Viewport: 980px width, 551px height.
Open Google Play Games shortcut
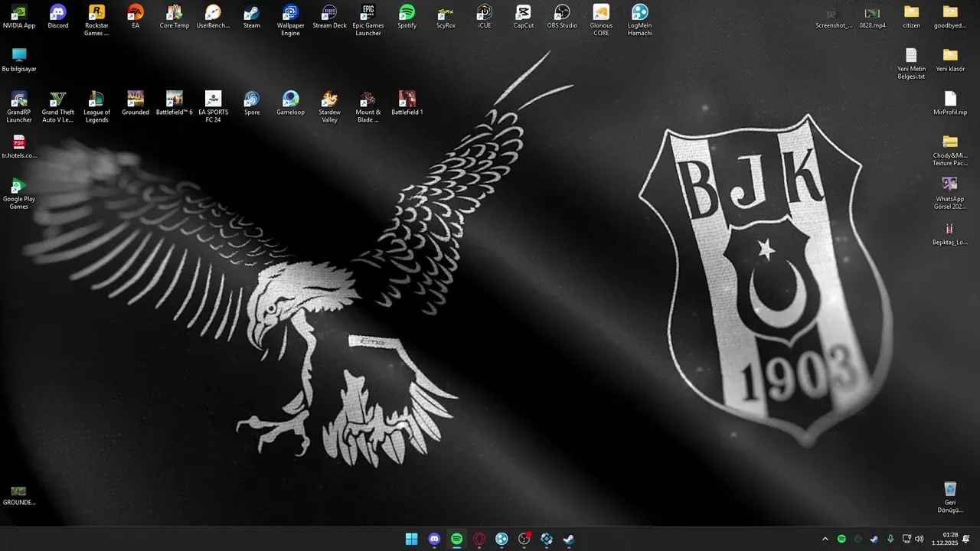pos(19,194)
